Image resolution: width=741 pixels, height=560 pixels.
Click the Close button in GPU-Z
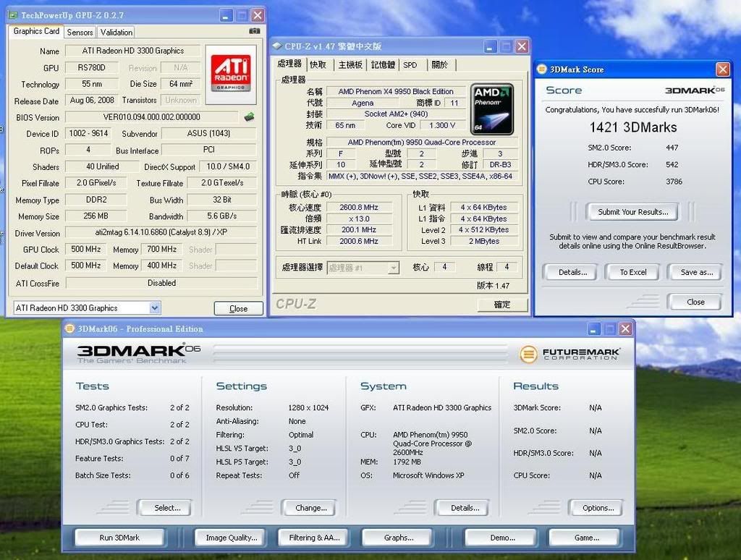tap(238, 309)
